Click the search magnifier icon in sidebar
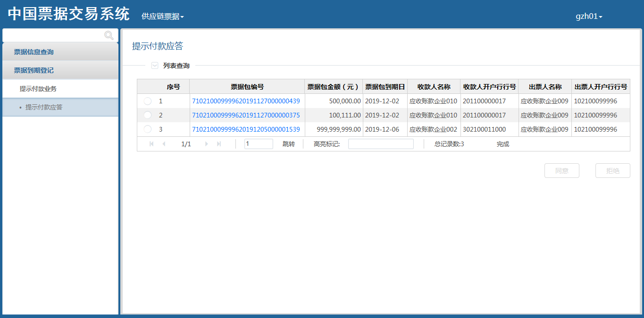 (x=109, y=35)
